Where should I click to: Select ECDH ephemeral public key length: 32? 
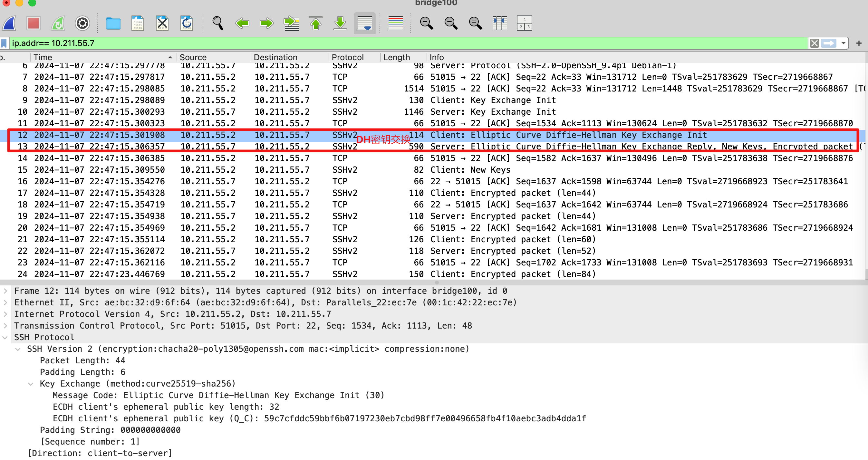[x=166, y=407]
